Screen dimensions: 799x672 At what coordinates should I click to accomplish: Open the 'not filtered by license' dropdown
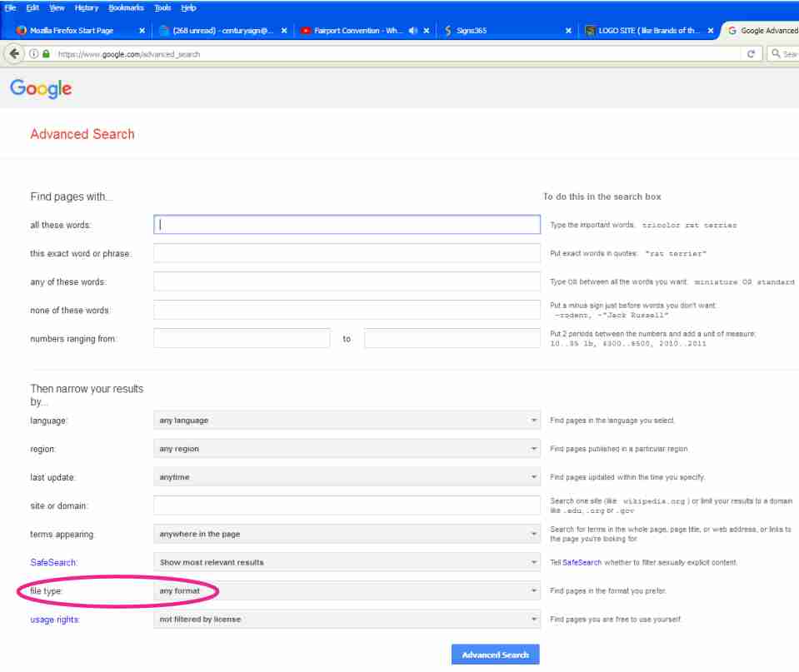pos(347,620)
